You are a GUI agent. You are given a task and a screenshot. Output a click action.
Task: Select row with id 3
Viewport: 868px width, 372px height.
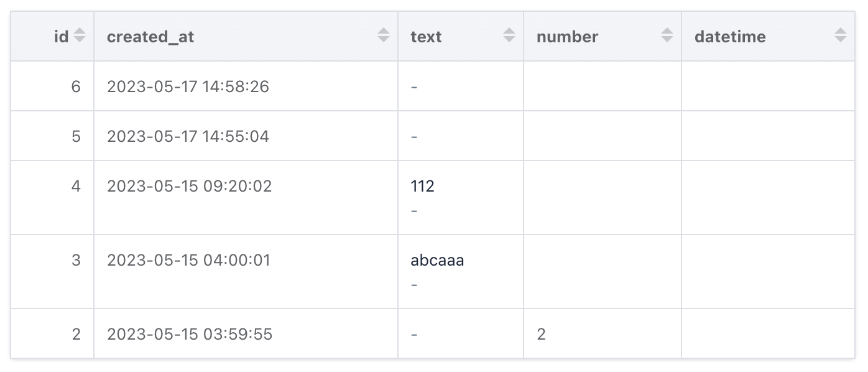tap(433, 272)
